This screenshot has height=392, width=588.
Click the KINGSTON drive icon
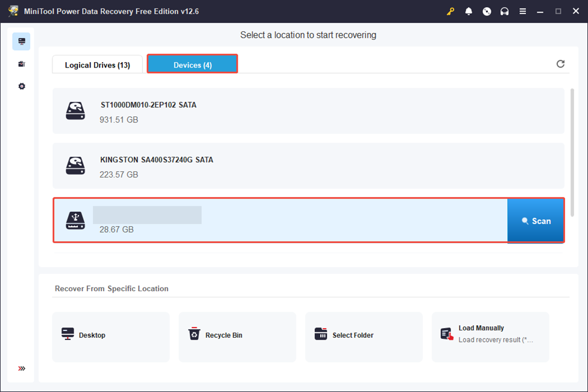[x=75, y=165]
